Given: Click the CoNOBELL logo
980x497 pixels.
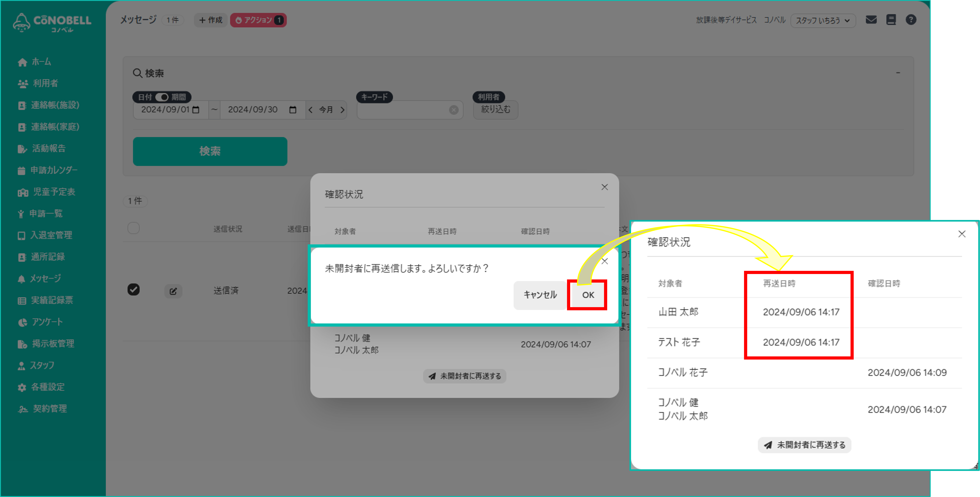Looking at the screenshot, I should (x=52, y=22).
